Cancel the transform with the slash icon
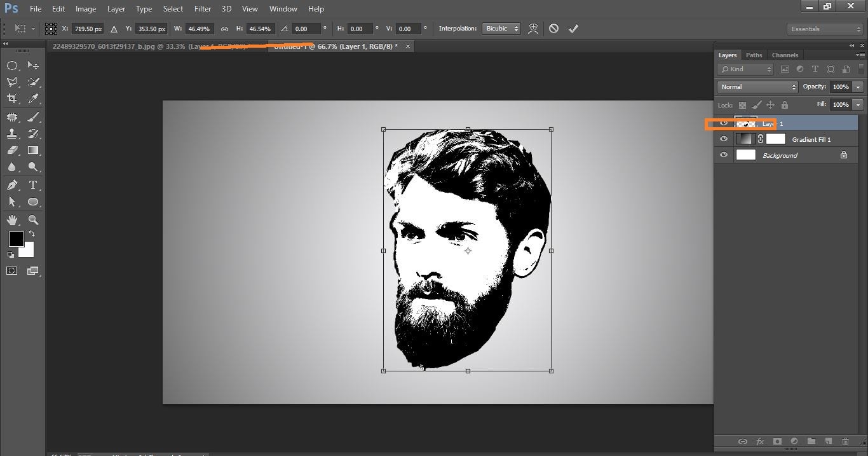 553,28
